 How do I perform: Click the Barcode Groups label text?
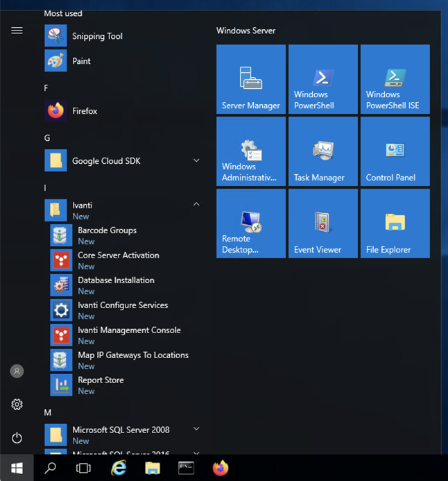click(107, 230)
